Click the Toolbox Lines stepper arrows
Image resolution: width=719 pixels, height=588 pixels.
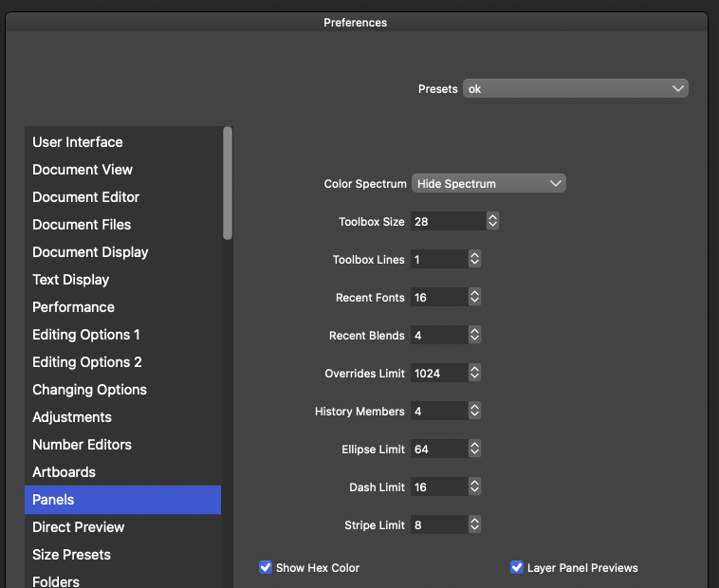tap(474, 259)
